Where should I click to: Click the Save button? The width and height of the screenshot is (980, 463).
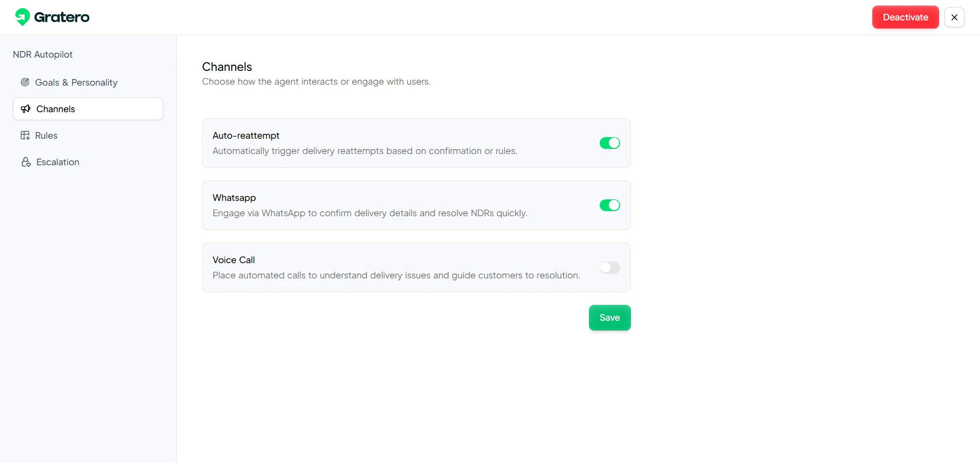pyautogui.click(x=609, y=317)
